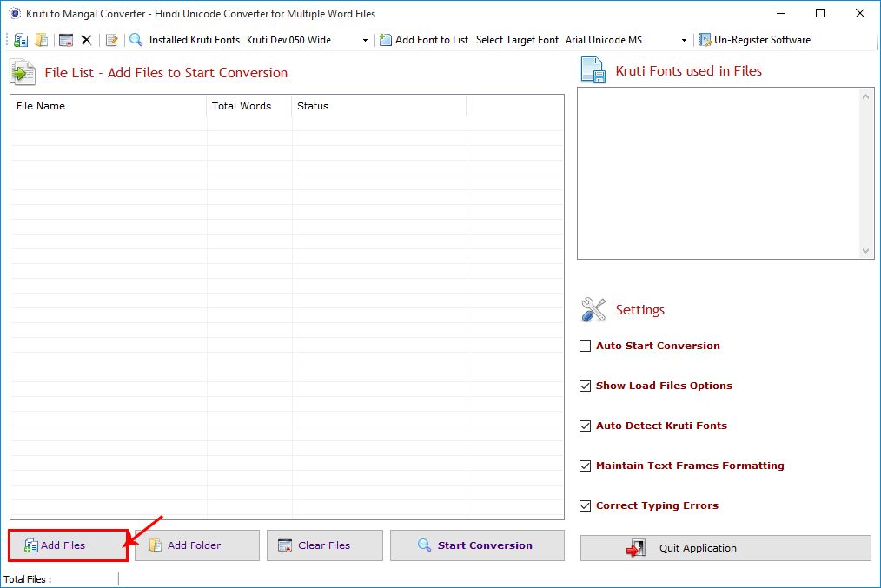Screen dimensions: 881x588
Task: Maximize the converter window
Action: pyautogui.click(x=820, y=13)
